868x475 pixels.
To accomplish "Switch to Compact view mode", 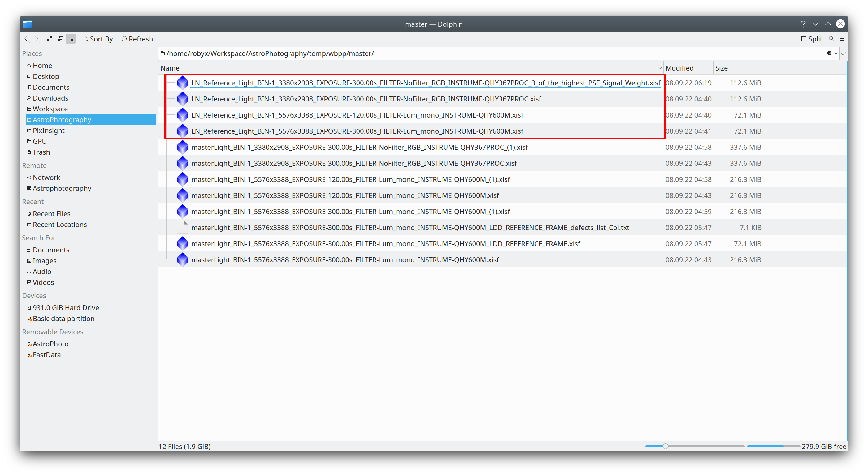I will (60, 39).
